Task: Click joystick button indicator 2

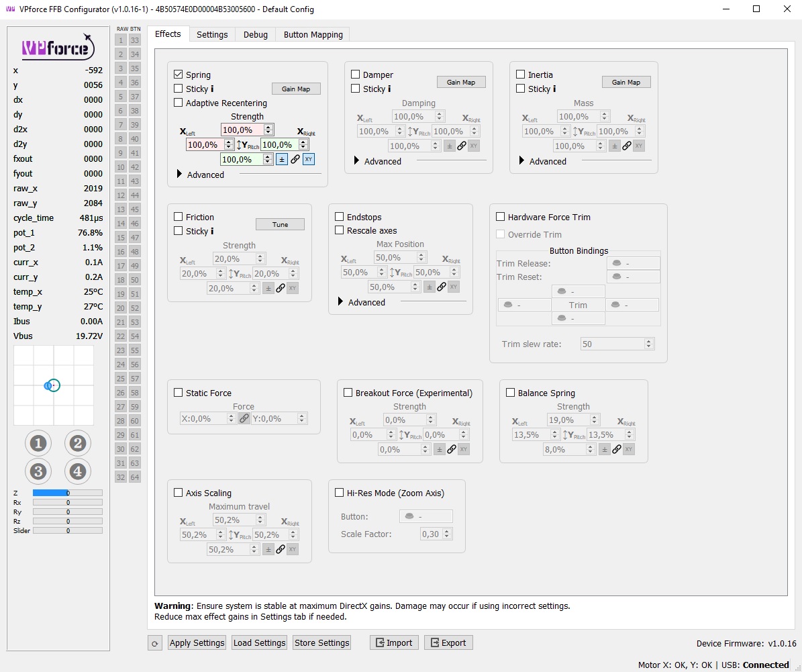Action: [x=77, y=443]
